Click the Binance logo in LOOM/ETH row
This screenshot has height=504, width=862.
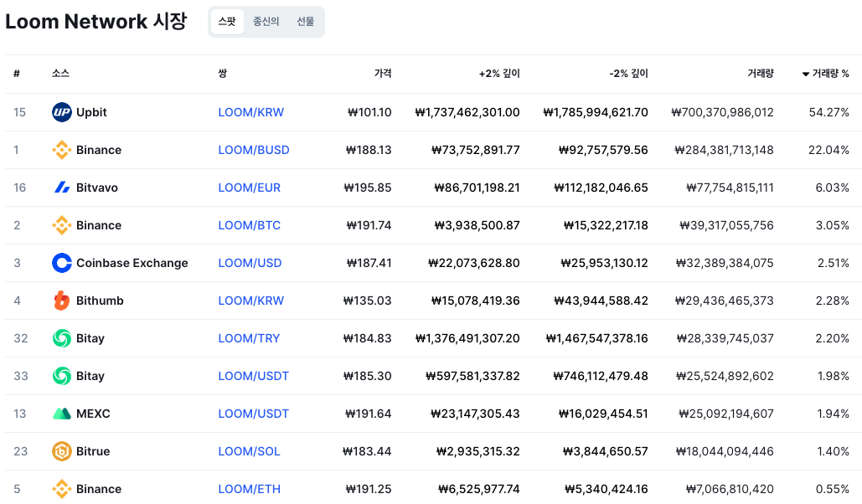click(62, 489)
